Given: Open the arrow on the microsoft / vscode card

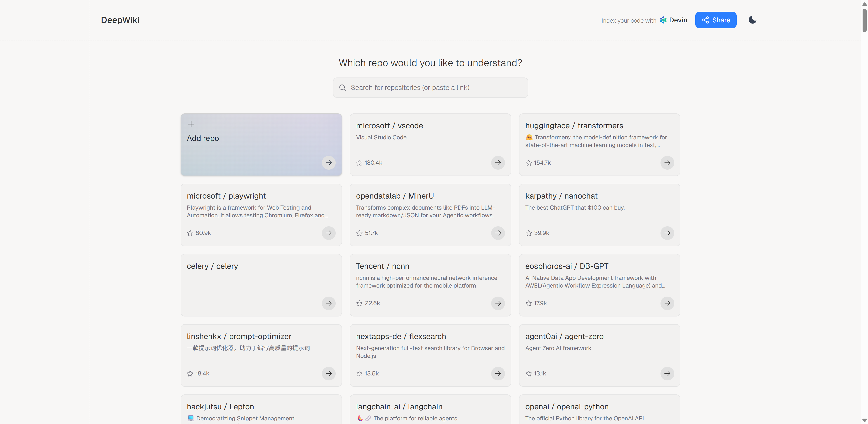Looking at the screenshot, I should click(x=498, y=163).
